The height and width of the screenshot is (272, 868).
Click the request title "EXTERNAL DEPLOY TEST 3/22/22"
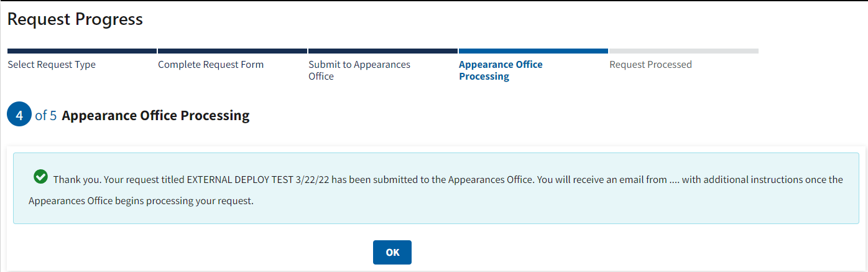[257, 180]
